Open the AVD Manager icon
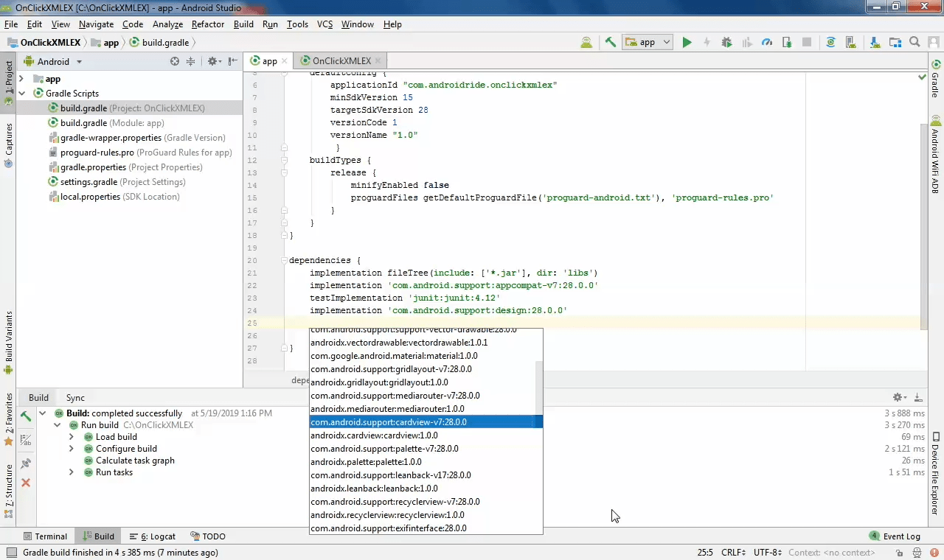Image resolution: width=944 pixels, height=560 pixels. coord(850,43)
